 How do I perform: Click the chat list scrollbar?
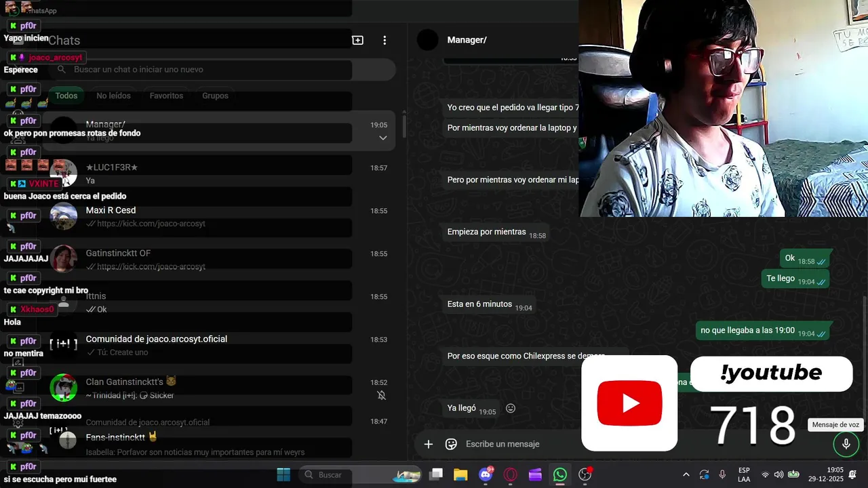[x=404, y=125]
